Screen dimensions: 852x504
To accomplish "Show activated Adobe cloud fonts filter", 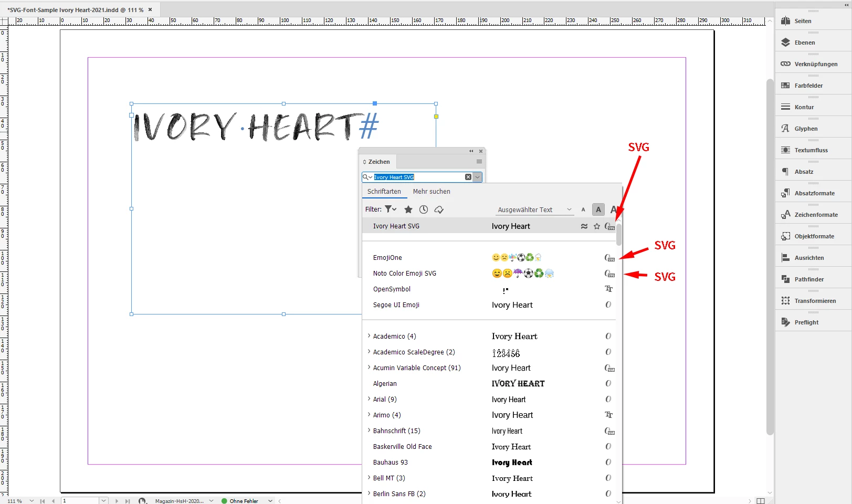I will pyautogui.click(x=439, y=209).
